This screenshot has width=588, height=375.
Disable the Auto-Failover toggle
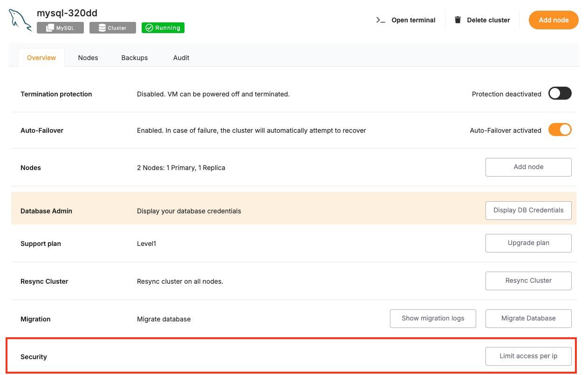point(560,130)
